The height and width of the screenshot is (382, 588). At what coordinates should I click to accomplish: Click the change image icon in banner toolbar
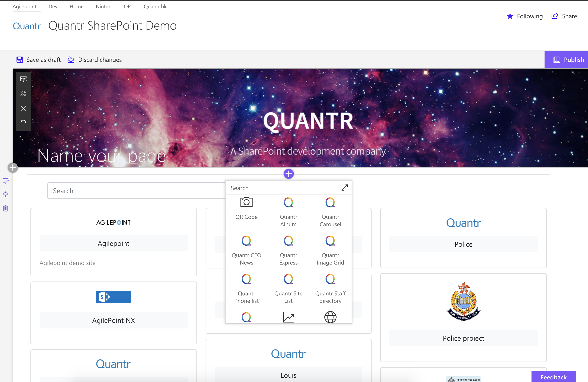coord(23,79)
